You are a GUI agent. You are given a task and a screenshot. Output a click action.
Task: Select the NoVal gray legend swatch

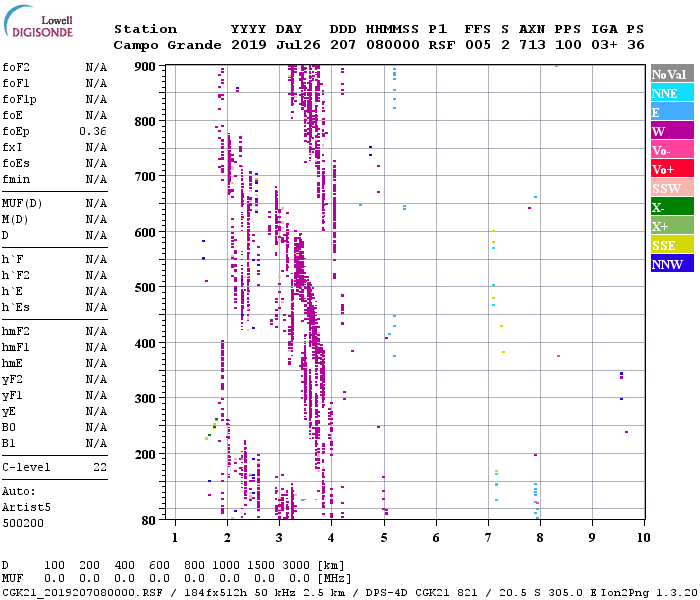point(672,74)
